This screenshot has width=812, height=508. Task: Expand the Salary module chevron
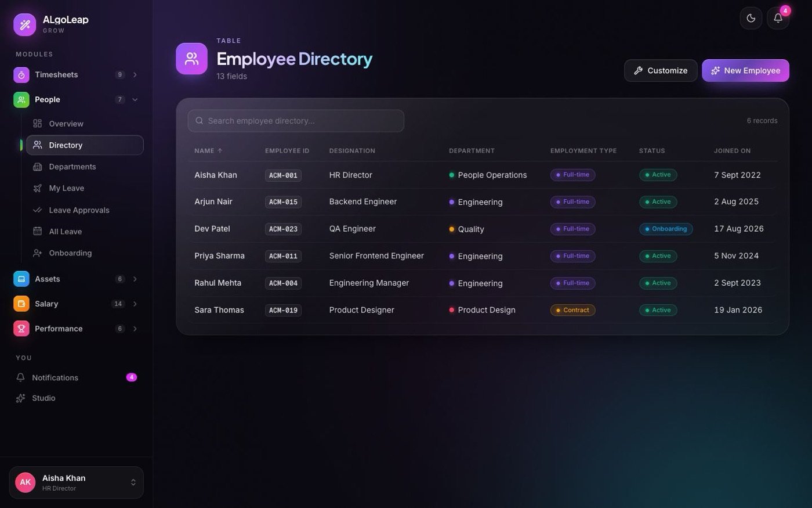[x=135, y=304]
